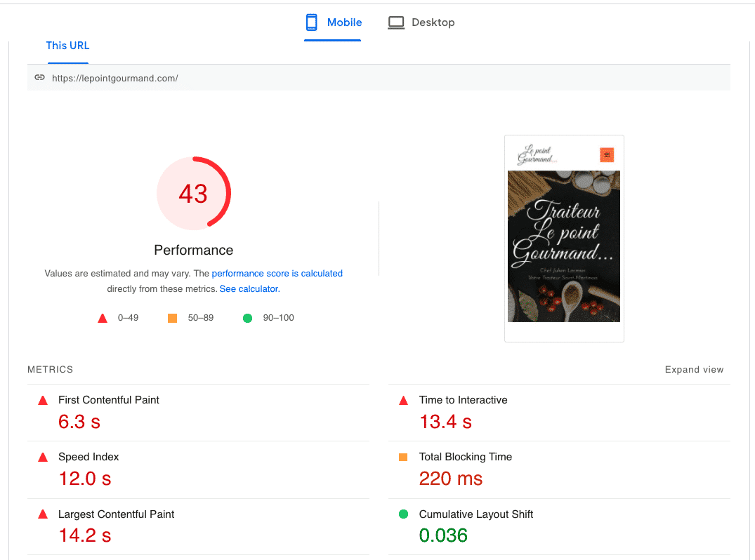Open the See calculator link
The image size is (755, 560).
tap(248, 288)
